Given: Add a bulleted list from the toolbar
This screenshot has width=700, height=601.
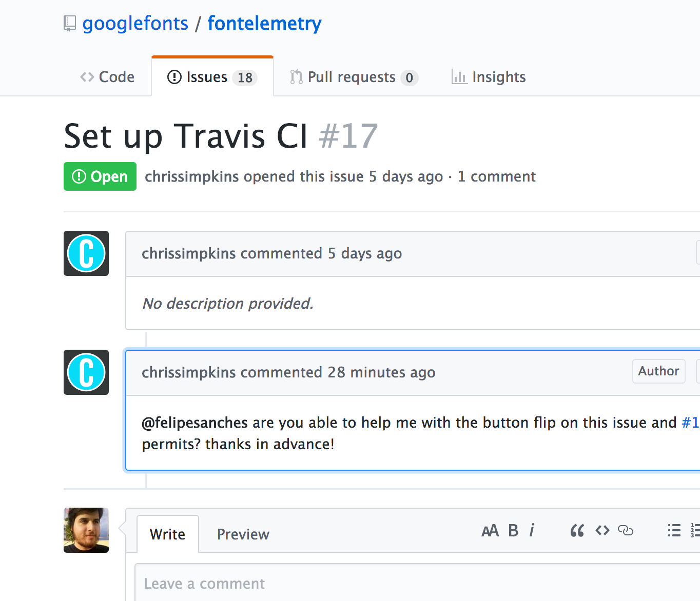Looking at the screenshot, I should coord(674,531).
